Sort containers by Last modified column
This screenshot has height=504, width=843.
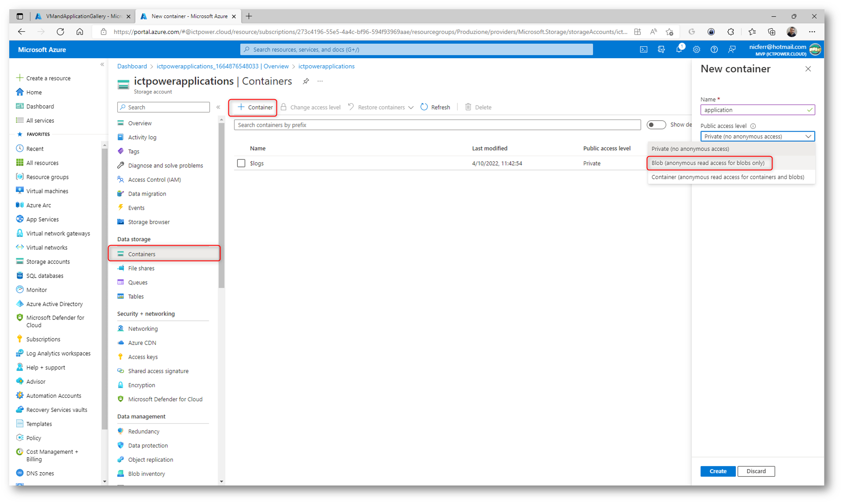tap(490, 148)
